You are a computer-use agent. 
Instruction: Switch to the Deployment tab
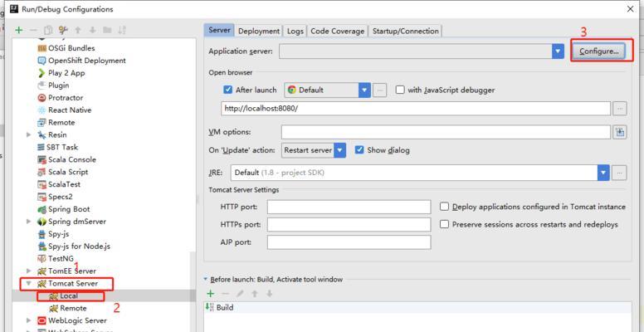click(259, 31)
